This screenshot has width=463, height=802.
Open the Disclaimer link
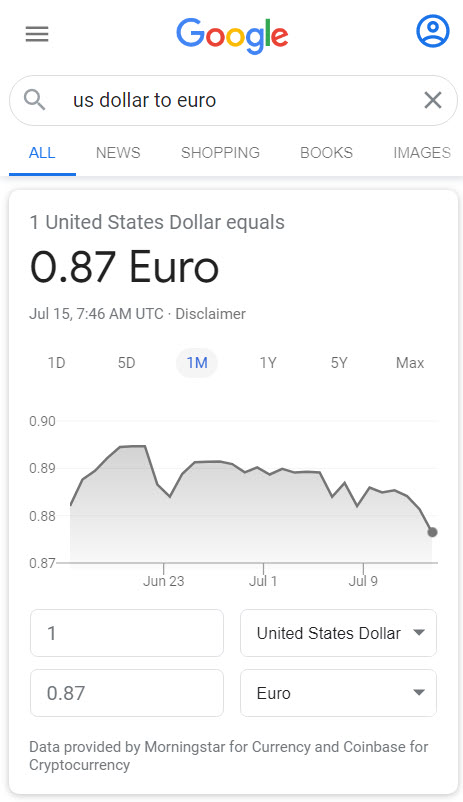(x=210, y=314)
